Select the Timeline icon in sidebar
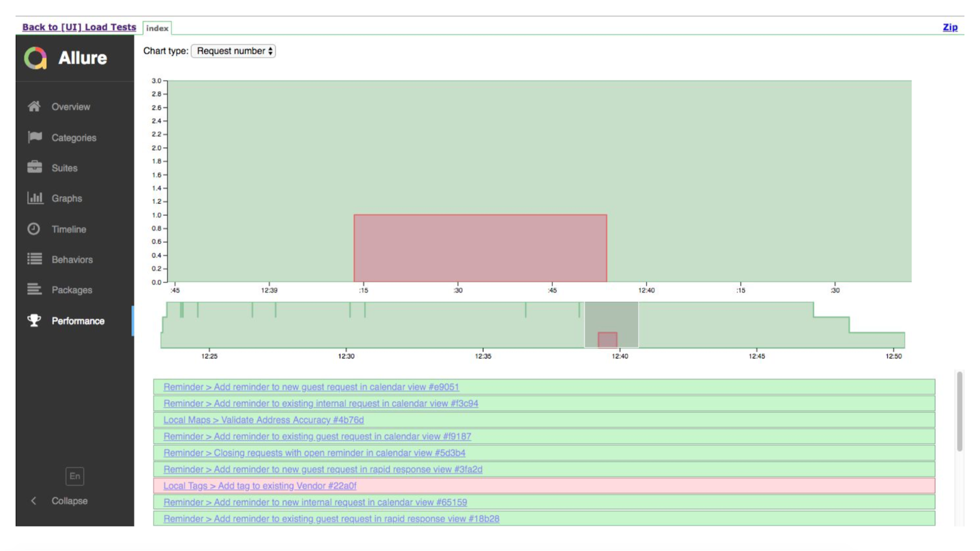Screen dimensions: 980x551 click(34, 228)
